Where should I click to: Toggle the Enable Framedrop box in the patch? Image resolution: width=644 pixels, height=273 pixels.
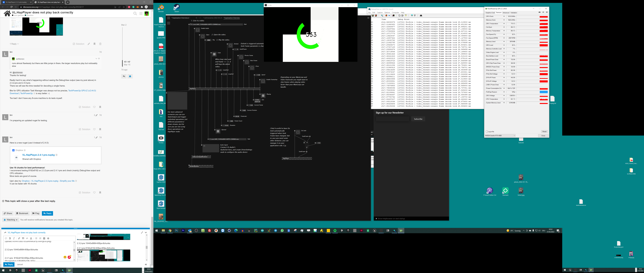[x=263, y=81]
